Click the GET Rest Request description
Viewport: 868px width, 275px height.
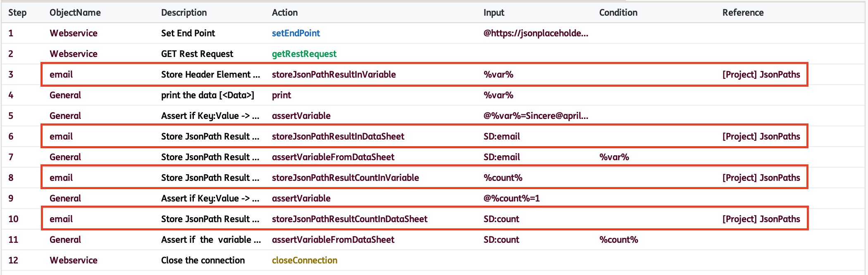pyautogui.click(x=197, y=54)
